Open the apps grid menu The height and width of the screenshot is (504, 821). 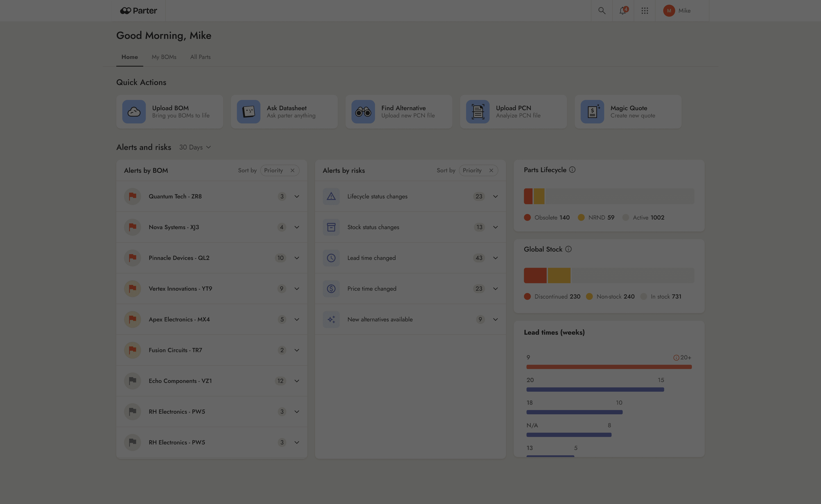click(x=645, y=11)
